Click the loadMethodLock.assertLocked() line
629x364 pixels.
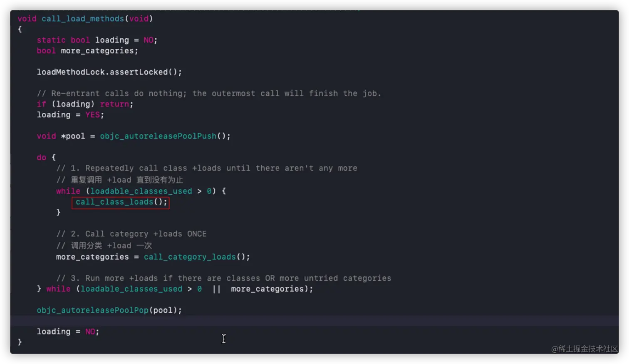point(109,72)
